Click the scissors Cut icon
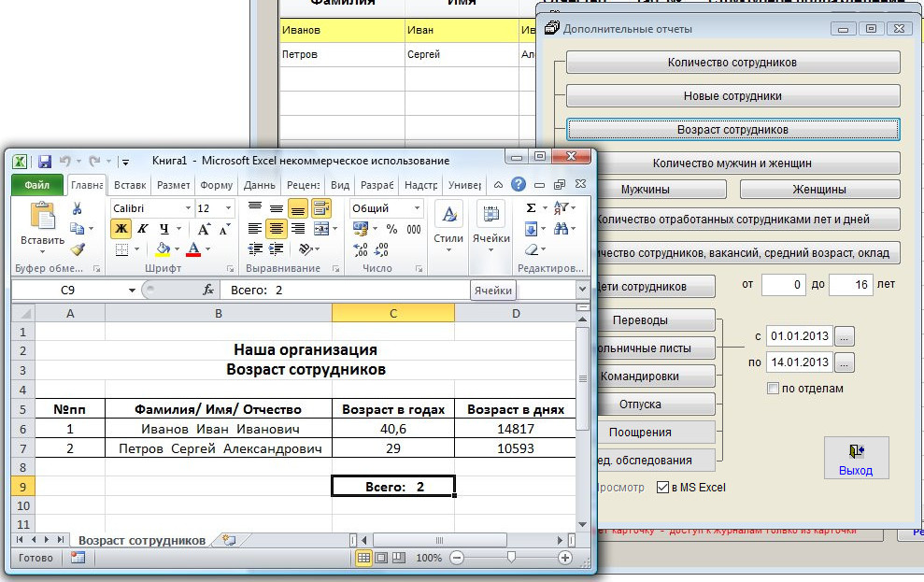 pos(78,208)
